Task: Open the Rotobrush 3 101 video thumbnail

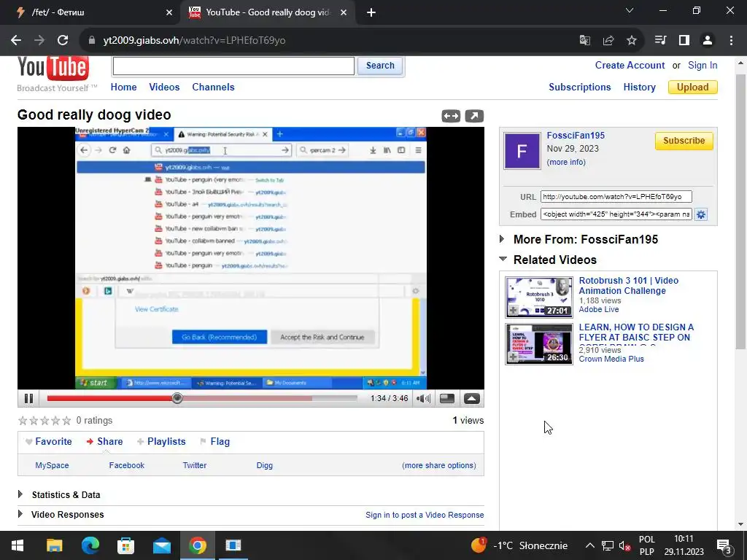Action: point(539,297)
